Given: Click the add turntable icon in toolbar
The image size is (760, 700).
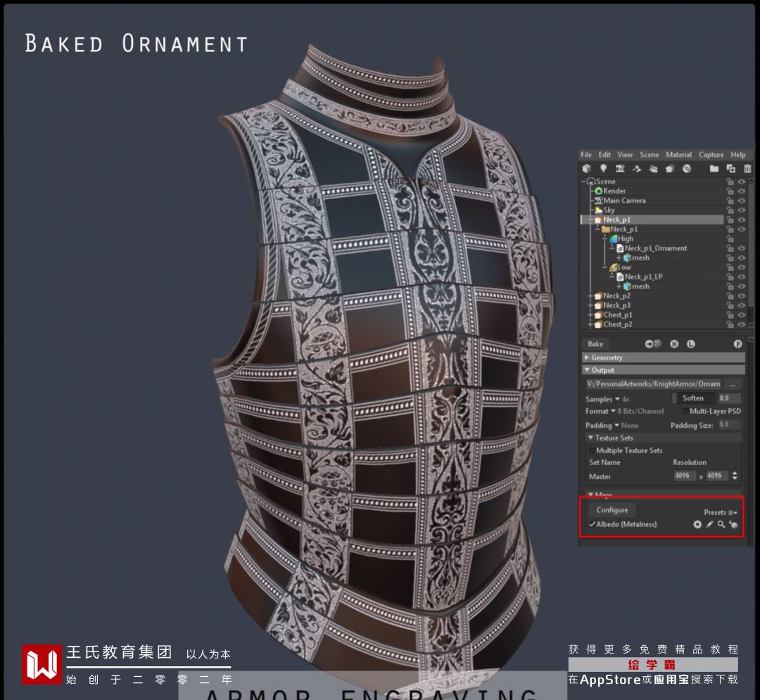Looking at the screenshot, I should pos(637,169).
